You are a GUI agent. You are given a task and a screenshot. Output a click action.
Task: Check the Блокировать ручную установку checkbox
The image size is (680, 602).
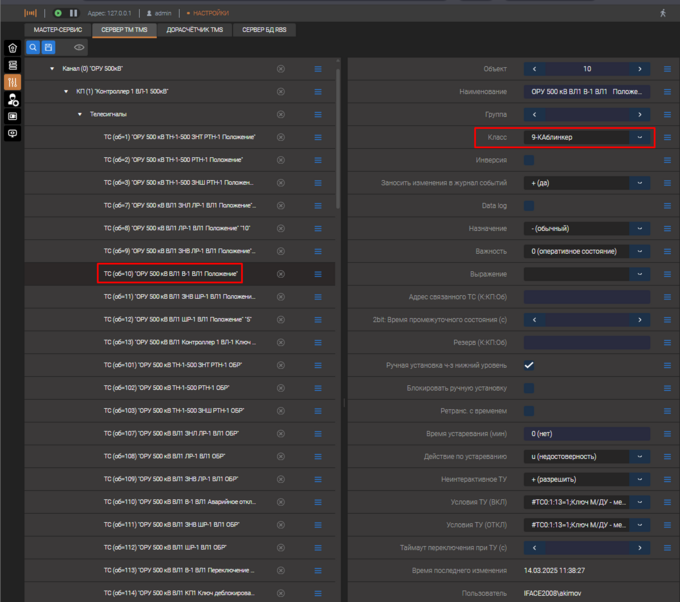[529, 388]
